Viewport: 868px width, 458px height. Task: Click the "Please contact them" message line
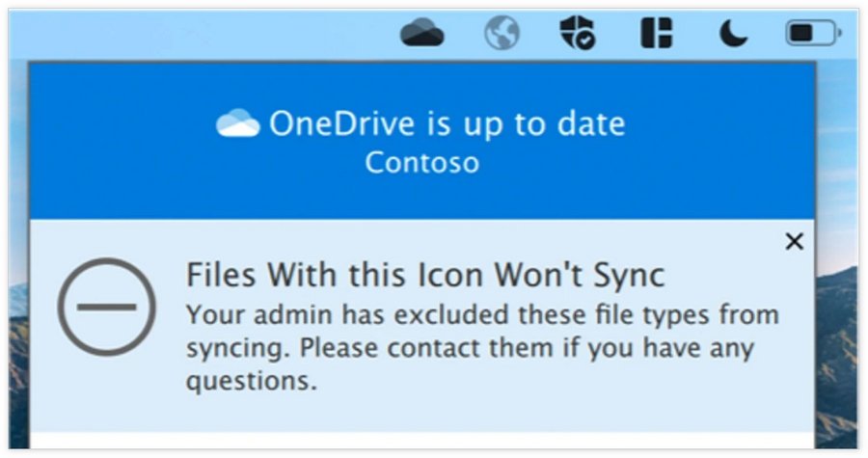pyautogui.click(x=470, y=347)
